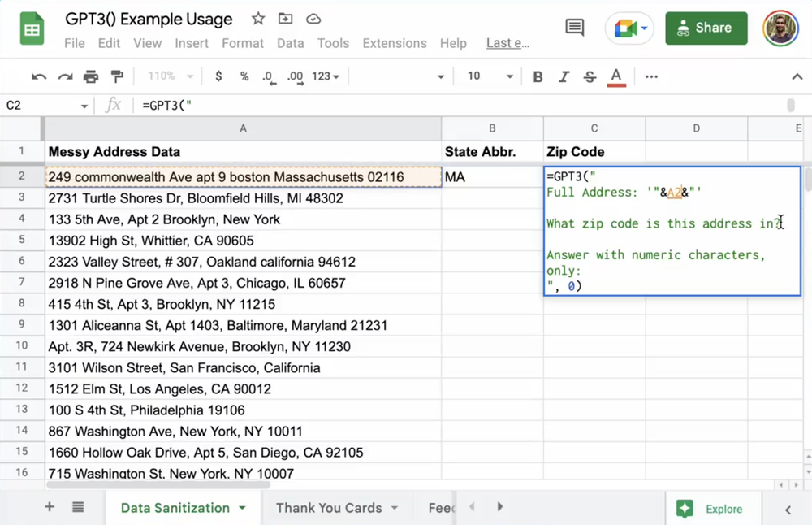Star the GPT3() Example Usage document
The width and height of the screenshot is (812, 525).
tap(258, 20)
